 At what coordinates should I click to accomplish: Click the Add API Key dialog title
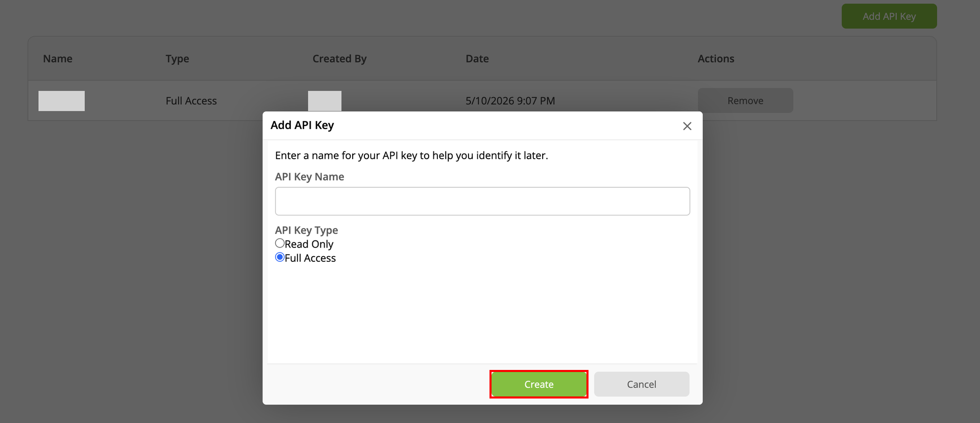click(302, 126)
